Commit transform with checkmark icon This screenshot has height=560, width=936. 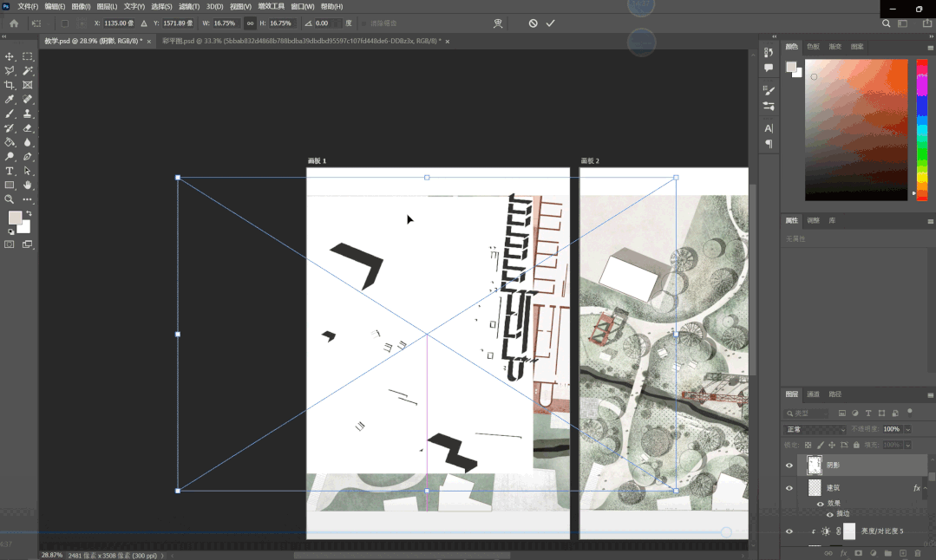point(550,23)
